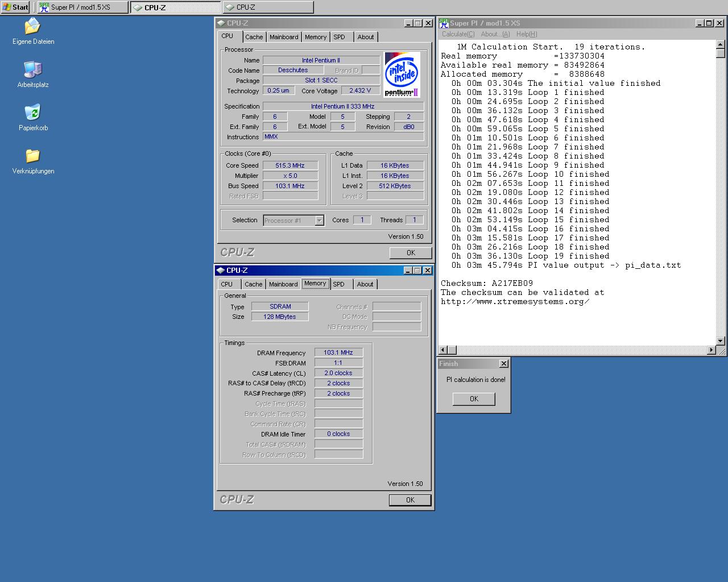Click the upper CPU-Z window title icon
This screenshot has width=728, height=582.
tap(221, 23)
